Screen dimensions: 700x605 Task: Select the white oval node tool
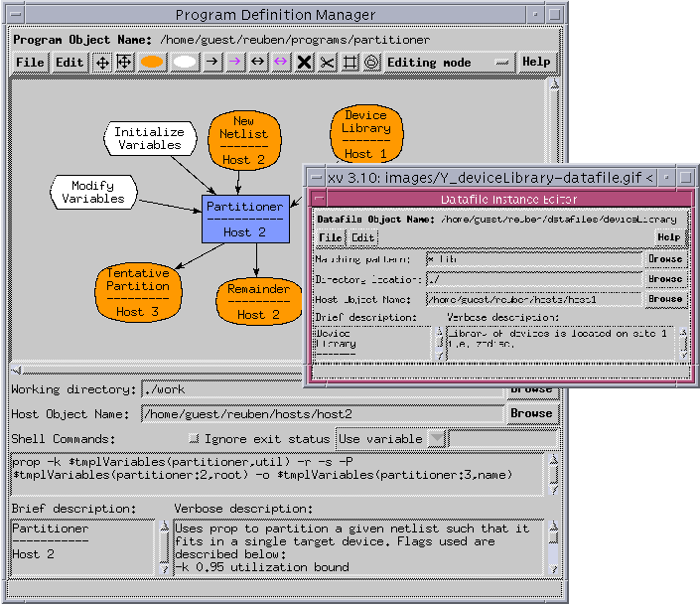coord(185,62)
